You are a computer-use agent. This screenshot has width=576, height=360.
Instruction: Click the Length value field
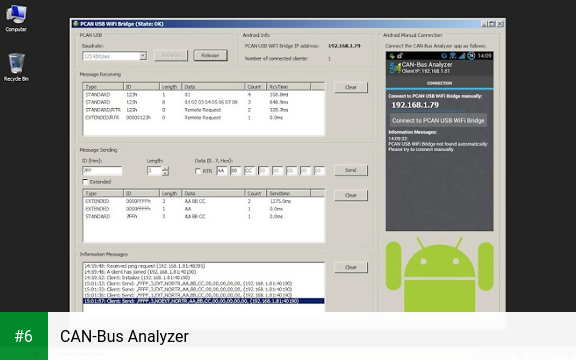(154, 171)
